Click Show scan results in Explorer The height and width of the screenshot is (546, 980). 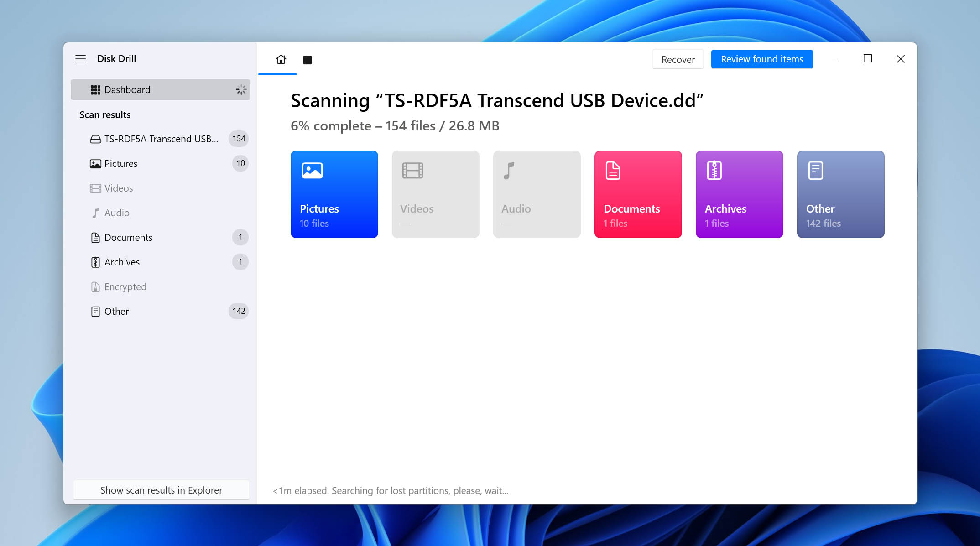coord(161,490)
